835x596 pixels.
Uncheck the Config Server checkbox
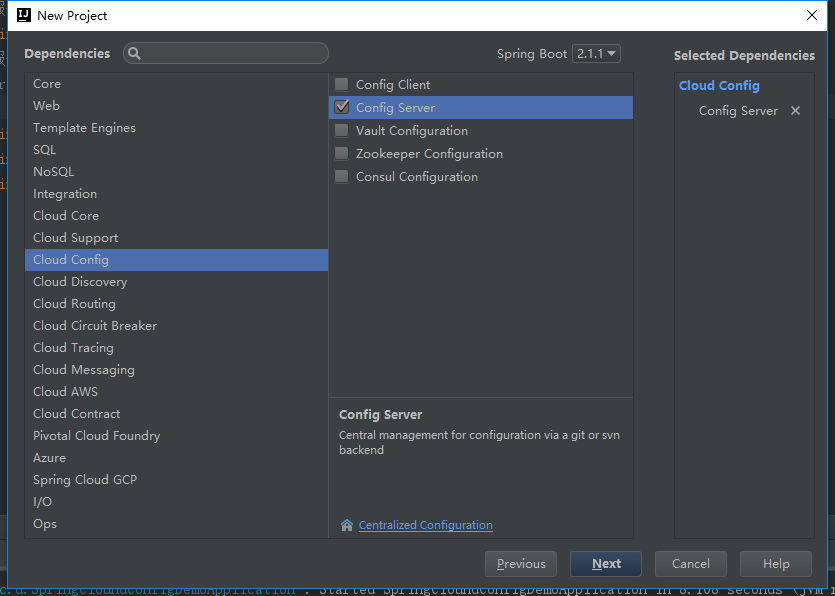coord(341,107)
